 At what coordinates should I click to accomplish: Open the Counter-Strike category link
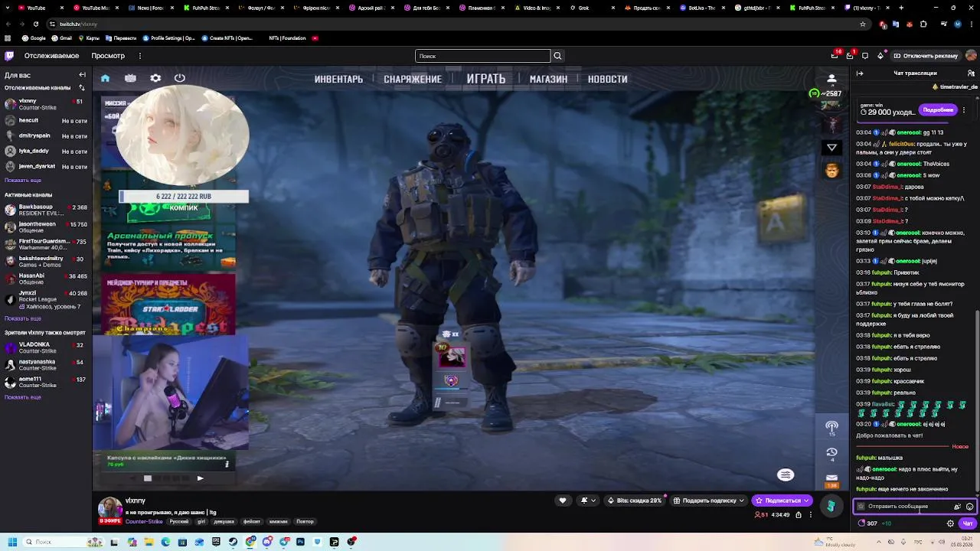pos(144,521)
